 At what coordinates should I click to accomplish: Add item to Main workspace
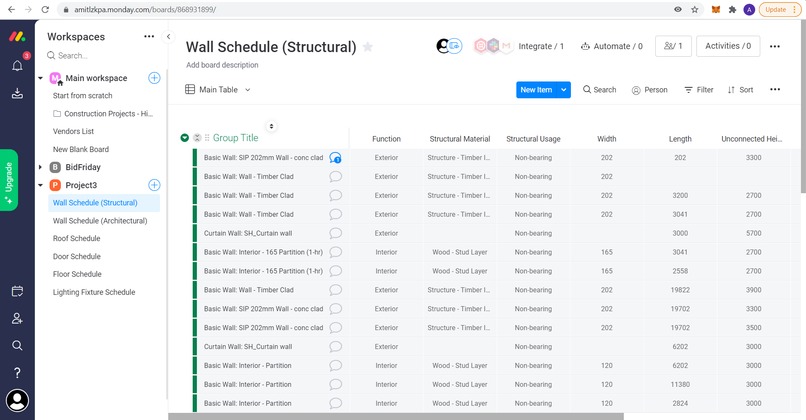[154, 78]
